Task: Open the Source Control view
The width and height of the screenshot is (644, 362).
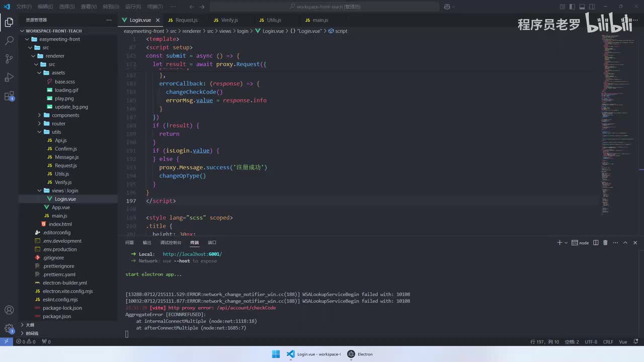Action: 9,59
